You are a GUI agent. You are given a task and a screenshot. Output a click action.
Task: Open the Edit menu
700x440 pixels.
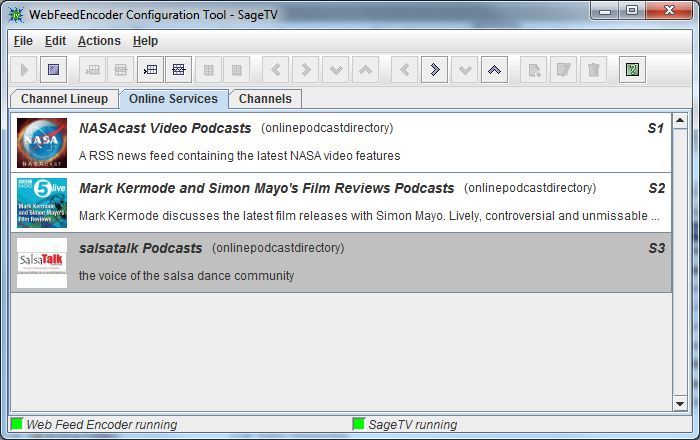[x=55, y=41]
